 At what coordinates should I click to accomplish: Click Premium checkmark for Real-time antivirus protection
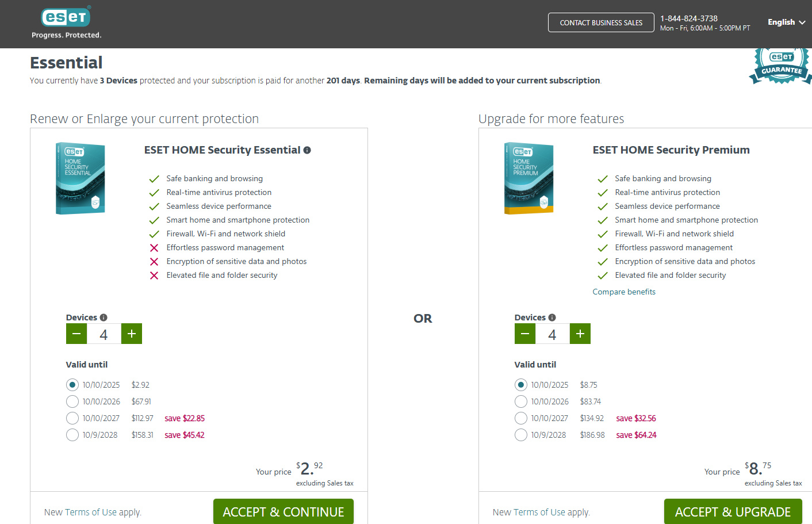[603, 193]
